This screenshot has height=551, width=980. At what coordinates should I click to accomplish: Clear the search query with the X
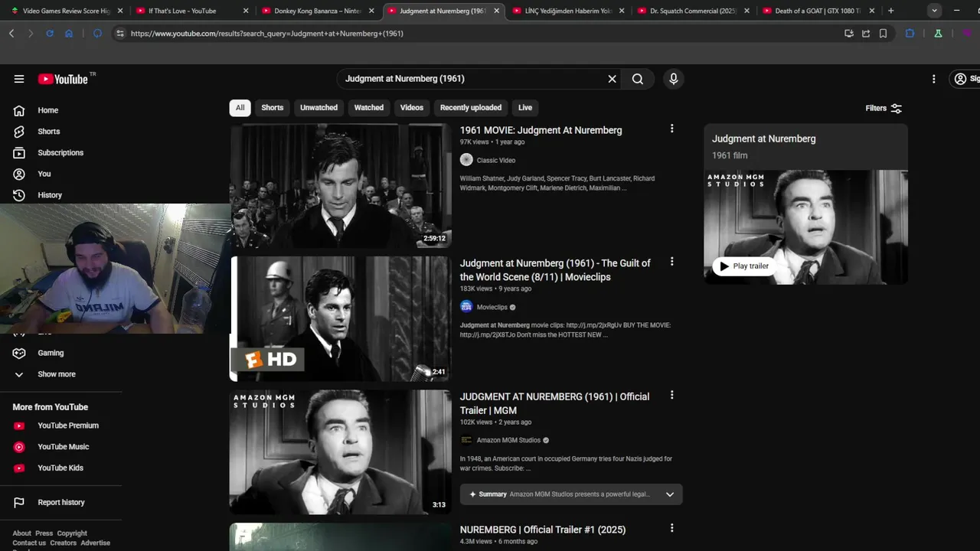point(612,79)
